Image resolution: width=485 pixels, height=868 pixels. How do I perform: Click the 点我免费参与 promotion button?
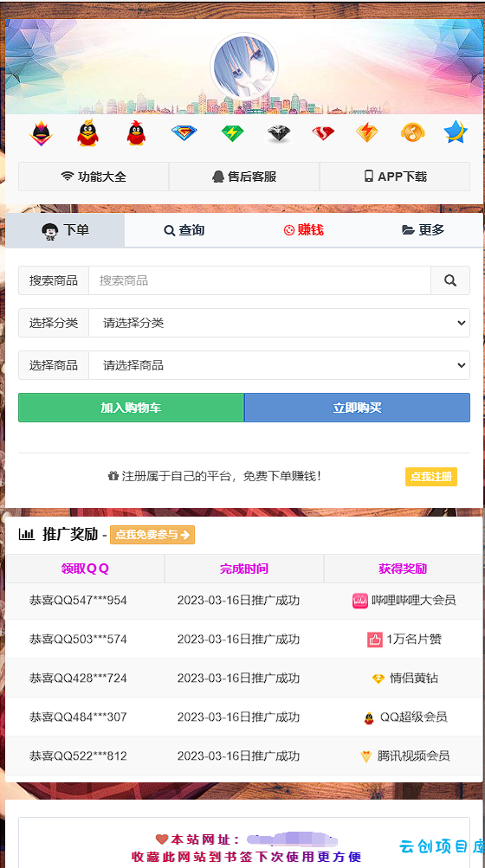[x=152, y=535]
